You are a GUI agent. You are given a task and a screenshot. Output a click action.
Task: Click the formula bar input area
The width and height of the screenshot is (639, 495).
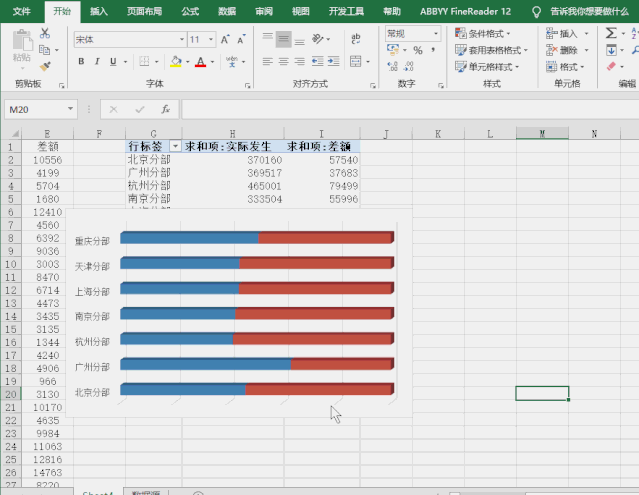(x=410, y=109)
